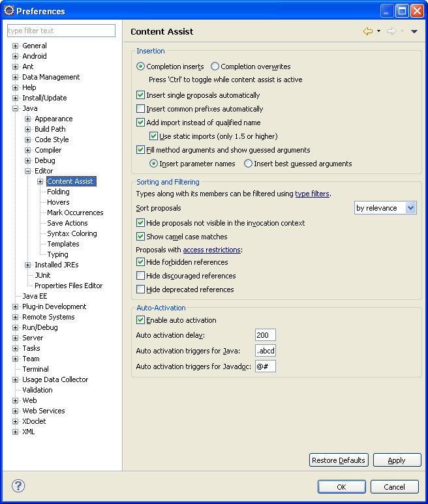Expand the Content Assist subtree

pos(40,182)
